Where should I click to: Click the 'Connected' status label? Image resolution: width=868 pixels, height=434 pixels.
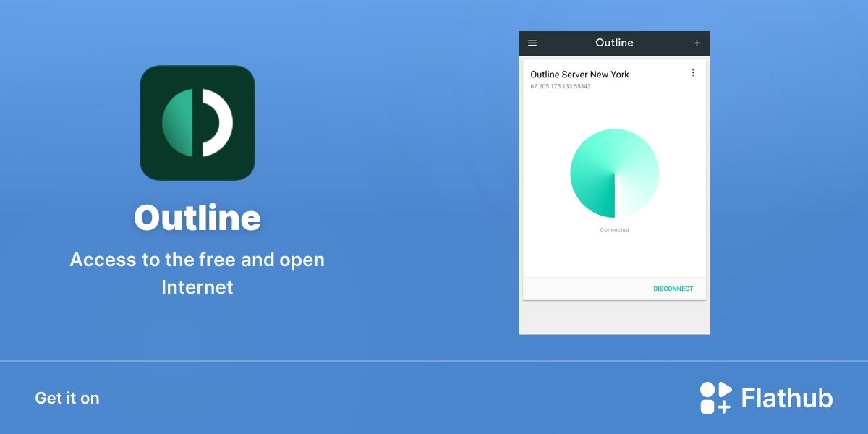click(x=614, y=230)
